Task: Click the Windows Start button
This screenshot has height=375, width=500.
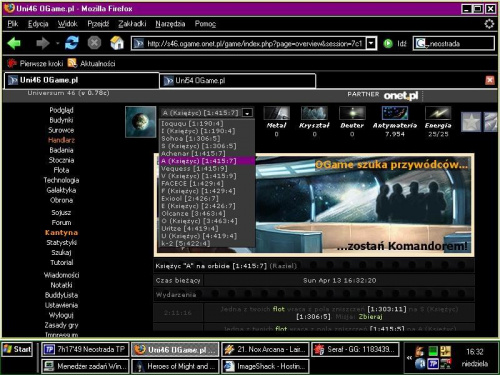Action: click(x=17, y=349)
